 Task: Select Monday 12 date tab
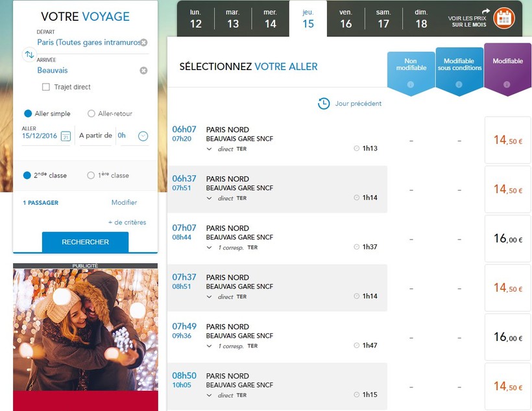[195, 19]
